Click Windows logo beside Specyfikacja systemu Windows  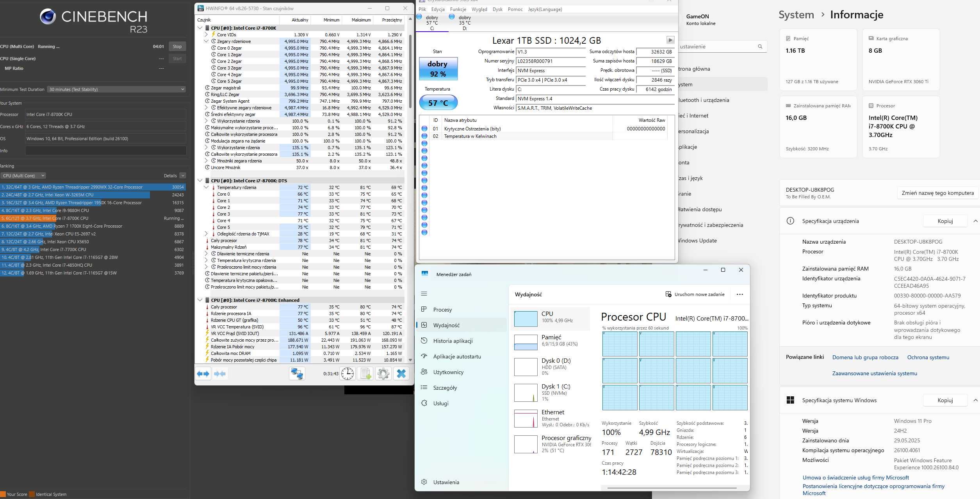click(x=790, y=400)
